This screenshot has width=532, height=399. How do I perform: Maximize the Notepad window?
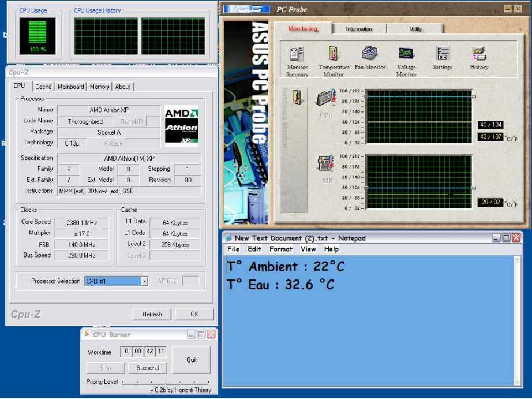coord(506,238)
